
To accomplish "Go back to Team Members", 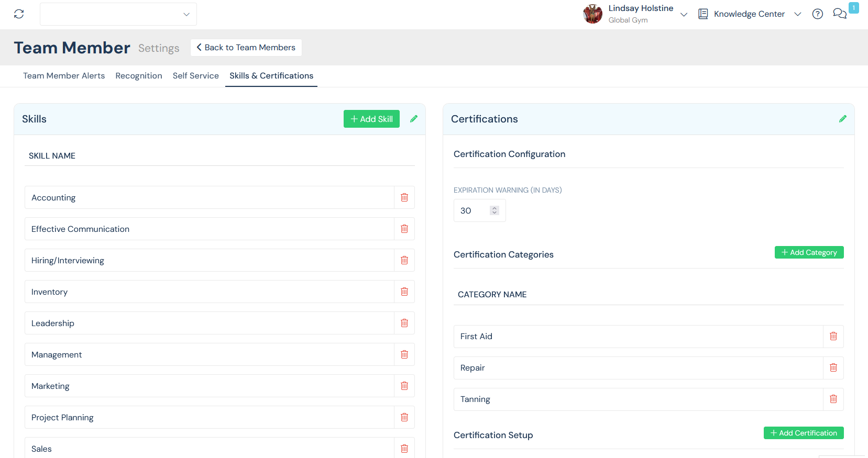I will pos(246,48).
